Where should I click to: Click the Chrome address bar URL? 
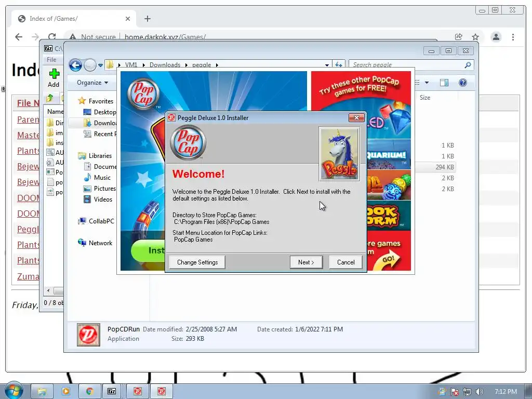(x=165, y=37)
